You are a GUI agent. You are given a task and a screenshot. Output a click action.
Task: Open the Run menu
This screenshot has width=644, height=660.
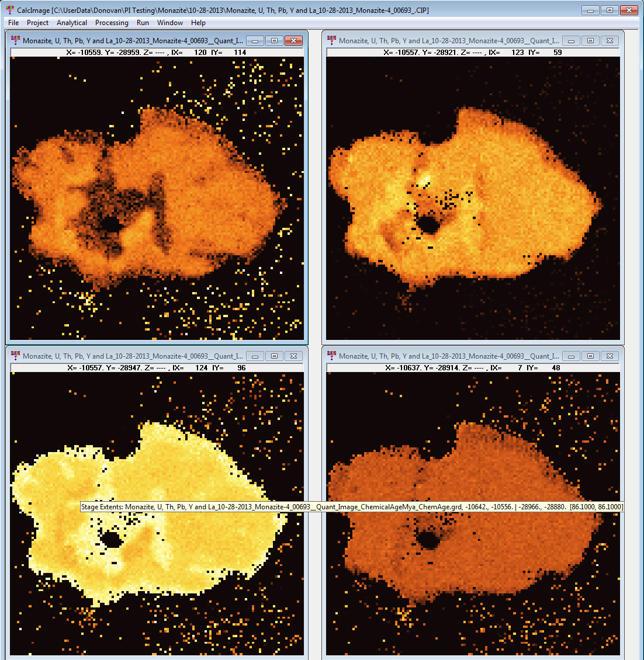(143, 23)
